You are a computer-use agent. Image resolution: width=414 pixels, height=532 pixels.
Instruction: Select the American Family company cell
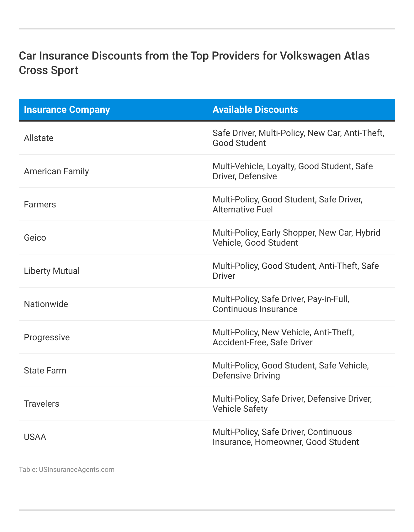(x=56, y=171)
